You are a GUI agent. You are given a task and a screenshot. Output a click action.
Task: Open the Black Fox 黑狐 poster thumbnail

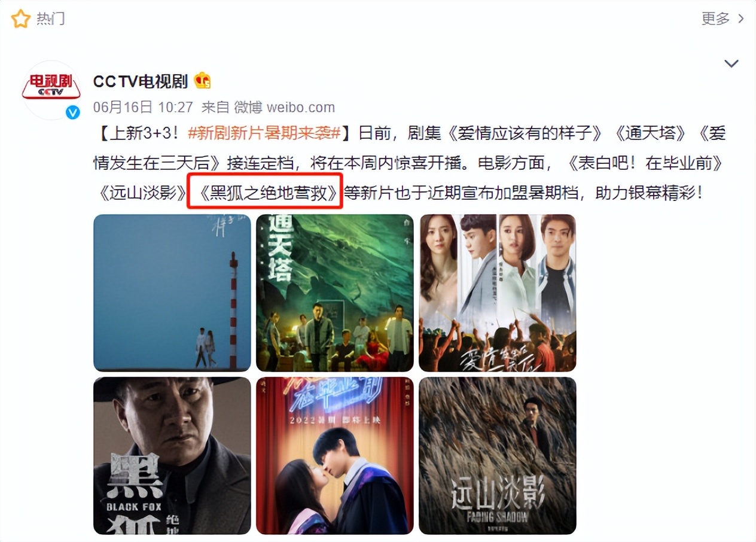(172, 456)
